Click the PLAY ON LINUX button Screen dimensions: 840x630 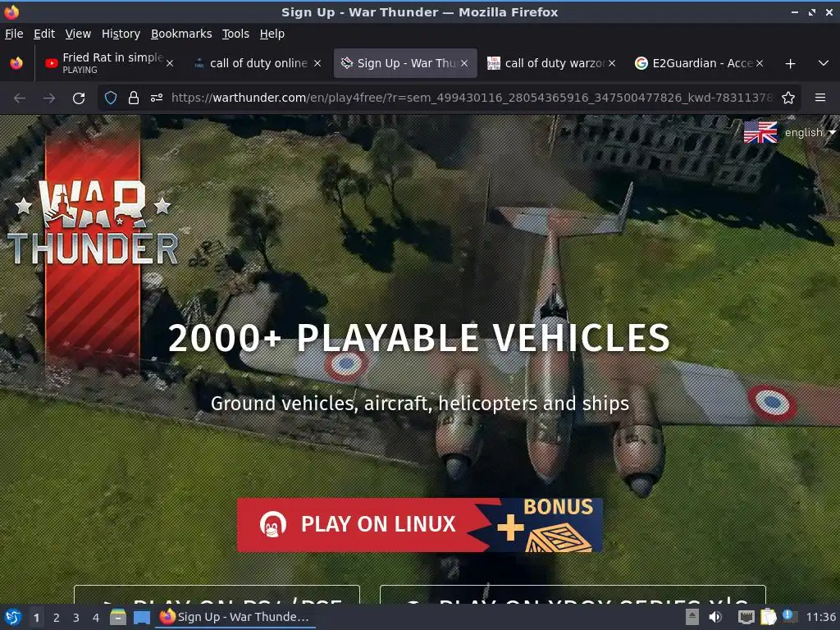pyautogui.click(x=419, y=525)
